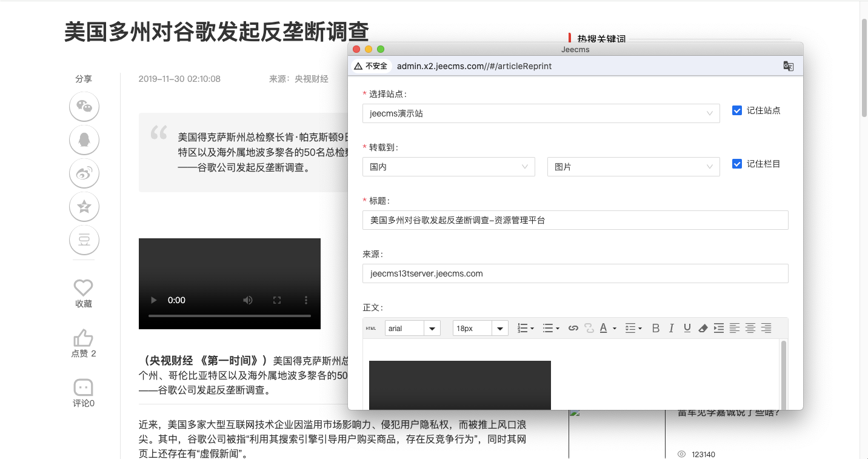The width and height of the screenshot is (868, 459).
Task: Share article to Weibo
Action: tap(84, 173)
